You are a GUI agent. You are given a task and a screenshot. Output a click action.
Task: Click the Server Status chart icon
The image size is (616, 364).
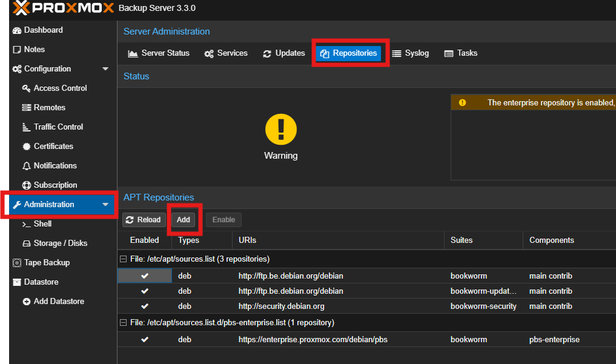point(133,54)
